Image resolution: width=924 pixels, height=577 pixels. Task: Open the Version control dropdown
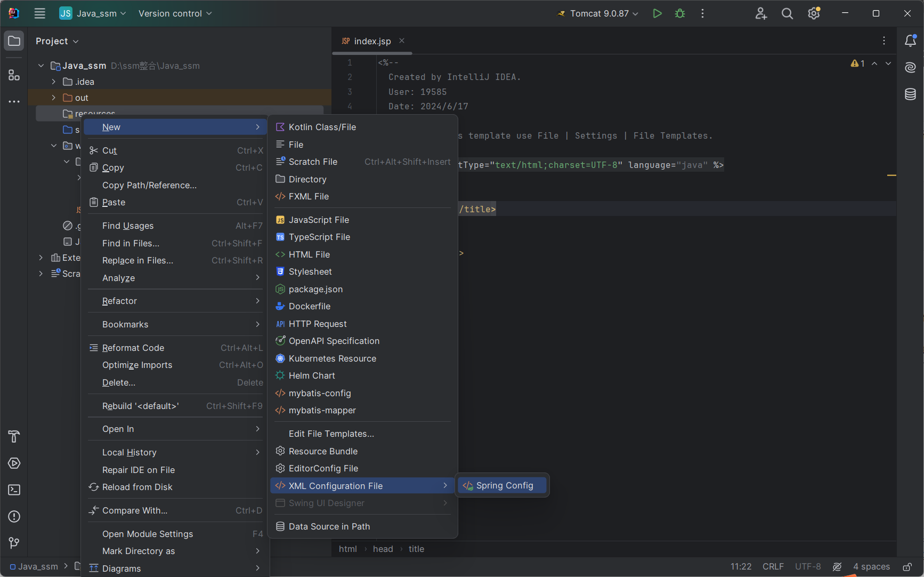pyautogui.click(x=175, y=13)
